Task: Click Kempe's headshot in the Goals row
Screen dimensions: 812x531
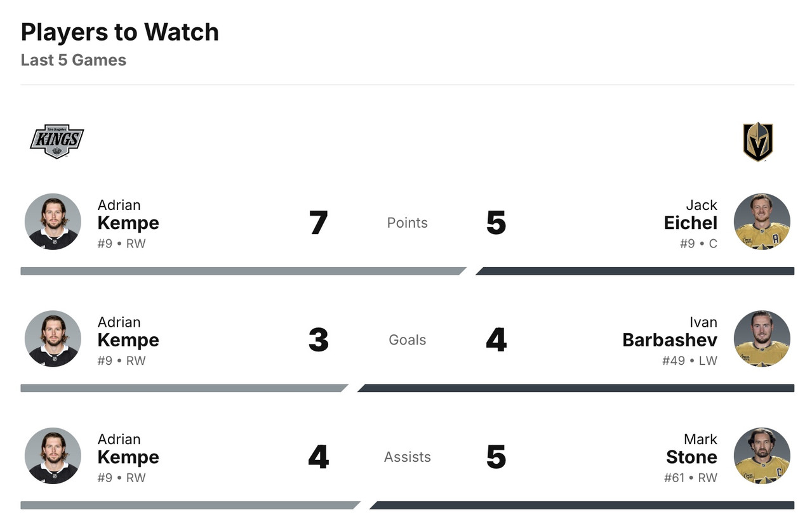Action: point(53,339)
